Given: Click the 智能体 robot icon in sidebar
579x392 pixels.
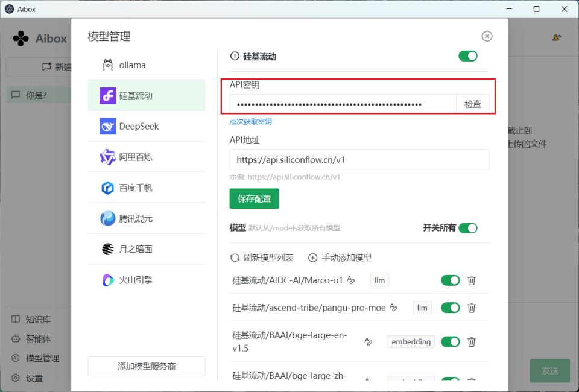Looking at the screenshot, I should click(x=16, y=338).
